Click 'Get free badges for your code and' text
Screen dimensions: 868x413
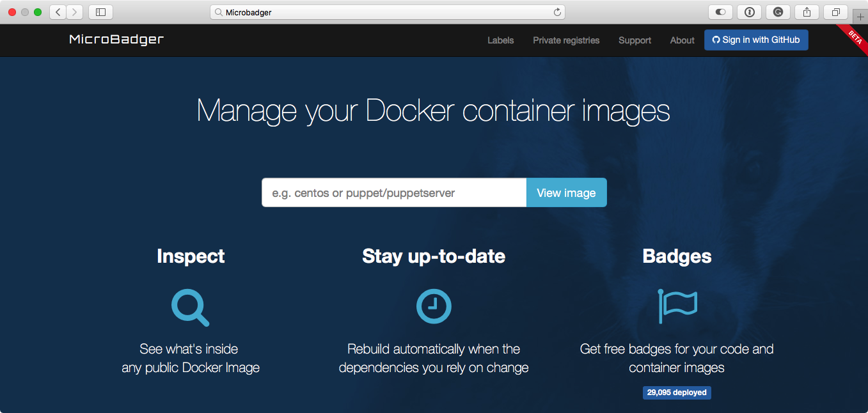pos(677,349)
